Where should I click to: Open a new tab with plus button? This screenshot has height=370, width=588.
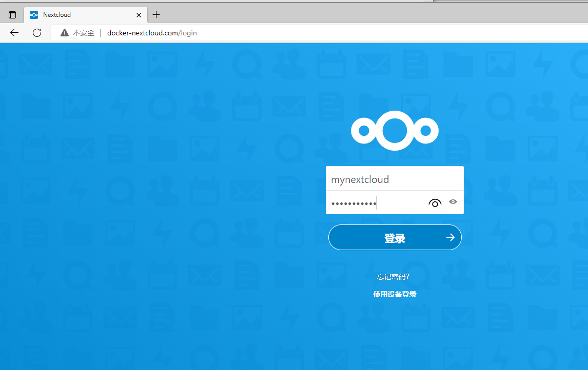pyautogui.click(x=156, y=15)
